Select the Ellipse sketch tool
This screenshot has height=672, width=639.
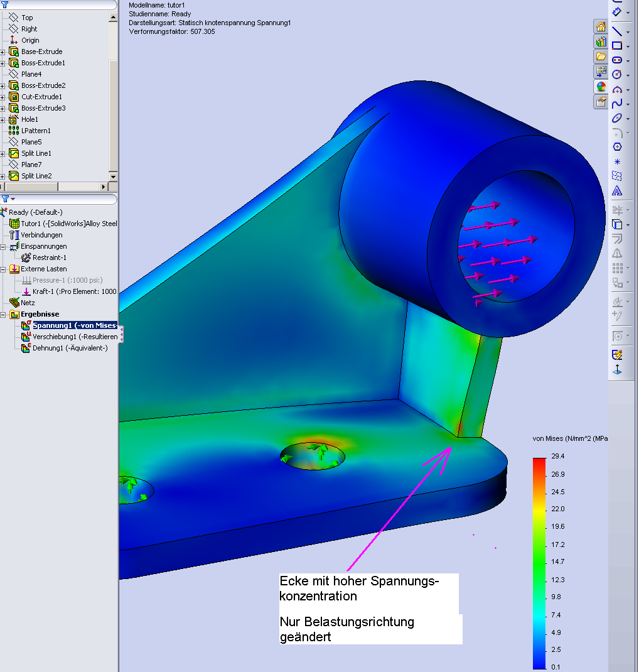pyautogui.click(x=617, y=118)
